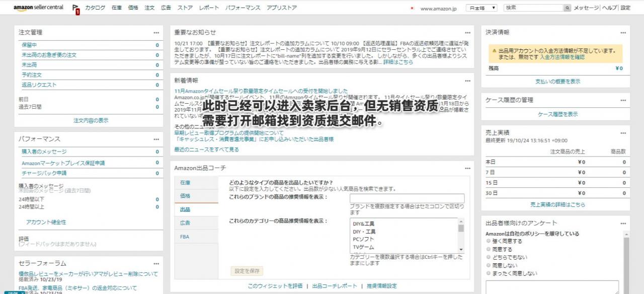Select the 同意しない survey option
The image size is (644, 294).
(488, 265)
